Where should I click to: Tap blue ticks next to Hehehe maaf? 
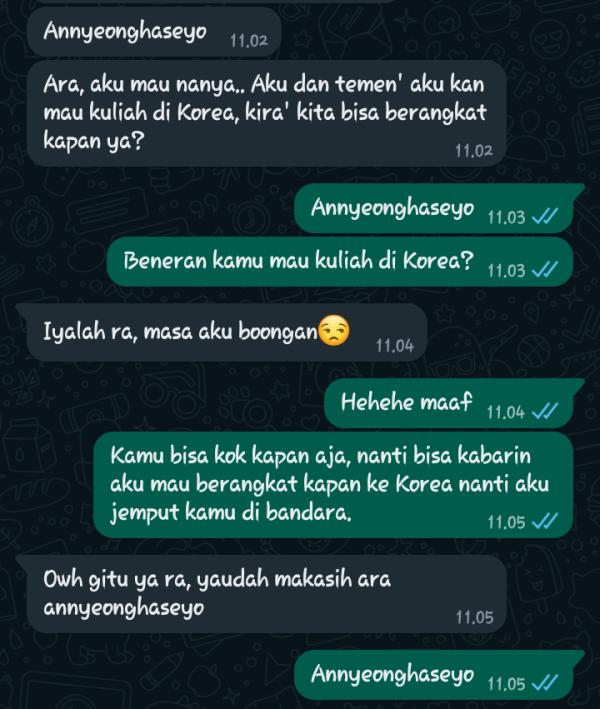(545, 412)
